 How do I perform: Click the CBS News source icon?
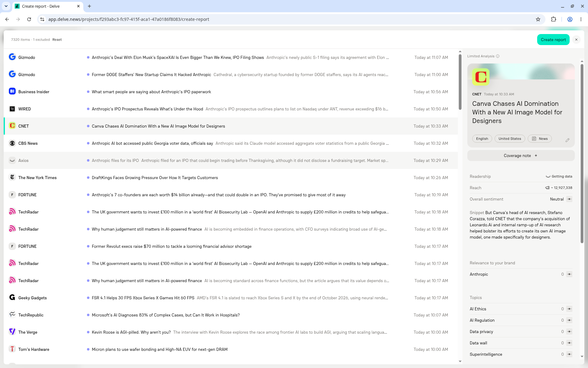[x=12, y=143]
